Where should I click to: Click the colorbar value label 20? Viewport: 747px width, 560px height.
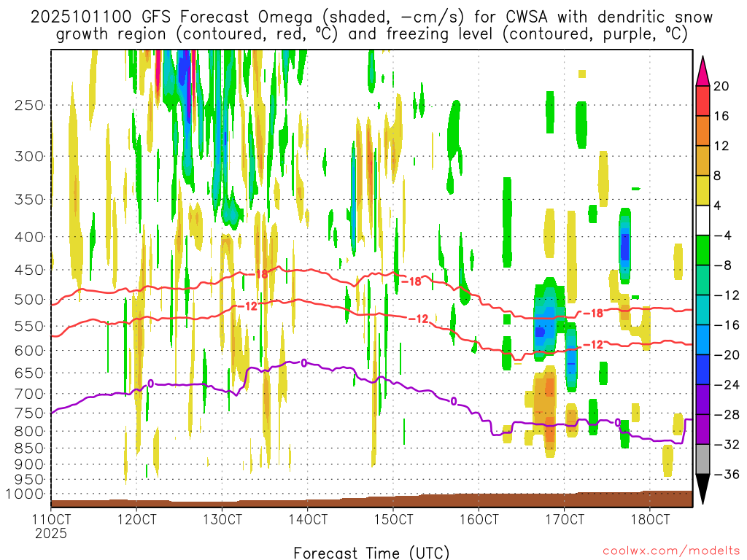[721, 86]
